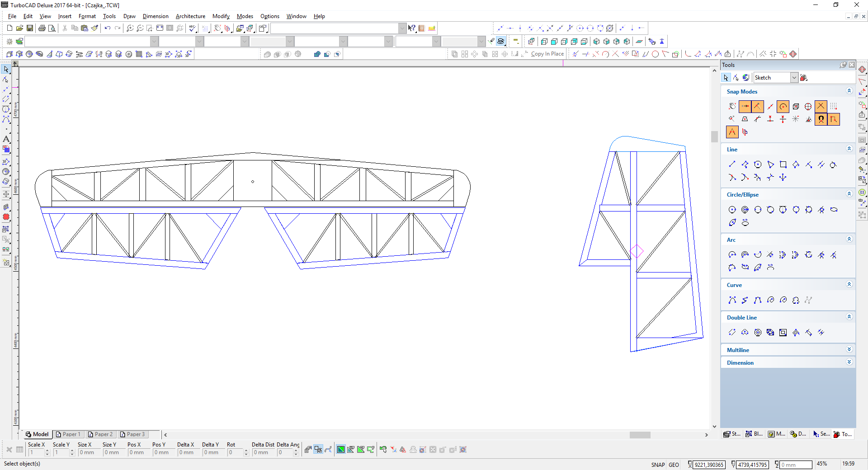The image size is (868, 470).
Task: Select the Ellipse tool in Circle/Ellipse section
Action: coord(834,210)
